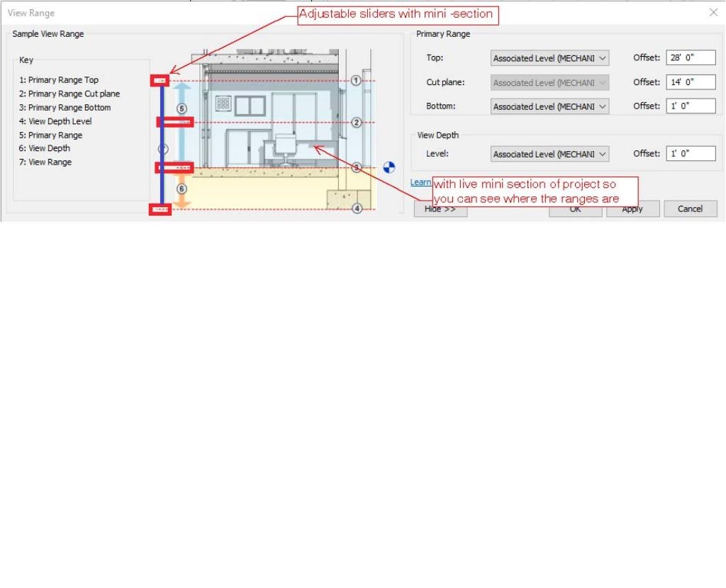Image resolution: width=726 pixels, height=588 pixels.
Task: Cancel the View Range dialog
Action: point(689,209)
